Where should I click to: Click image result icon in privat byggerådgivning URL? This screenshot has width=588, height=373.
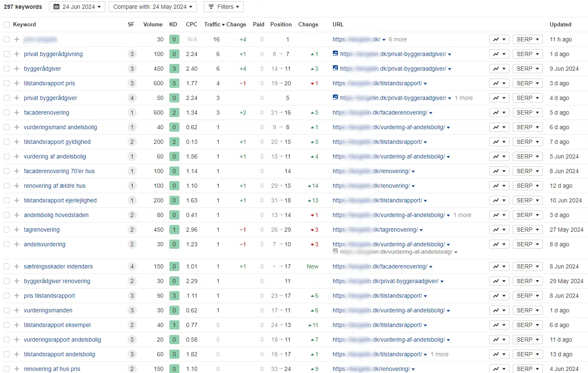(x=335, y=54)
